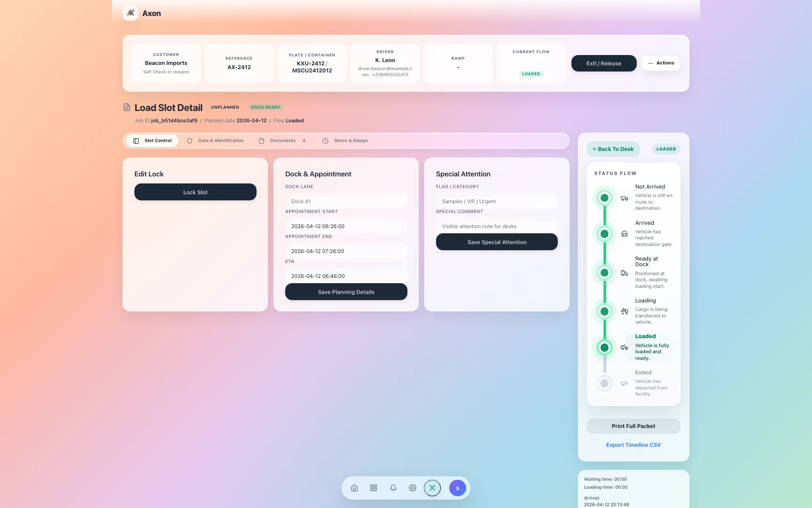This screenshot has height=508, width=812.
Task: Select the Not Arrived status marker
Action: [x=604, y=198]
